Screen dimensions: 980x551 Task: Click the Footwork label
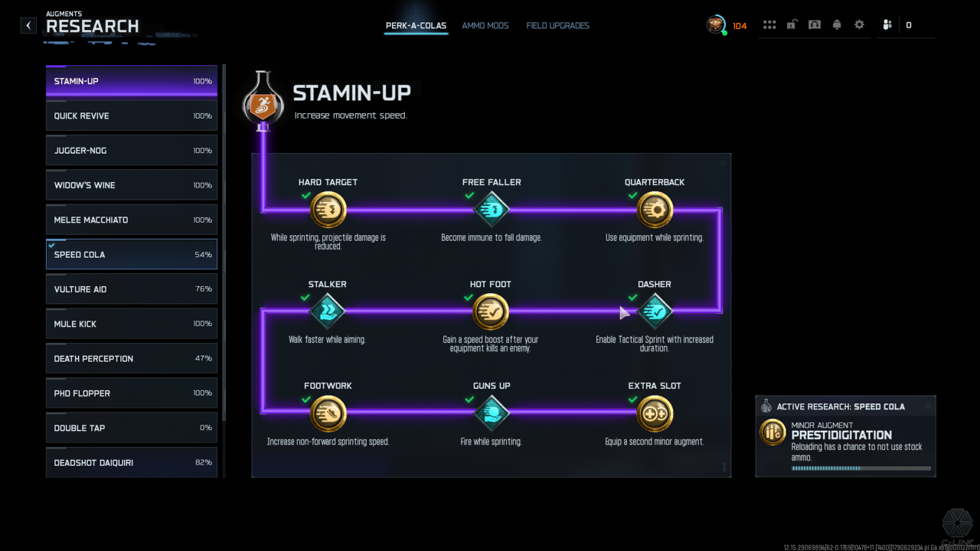tap(328, 386)
